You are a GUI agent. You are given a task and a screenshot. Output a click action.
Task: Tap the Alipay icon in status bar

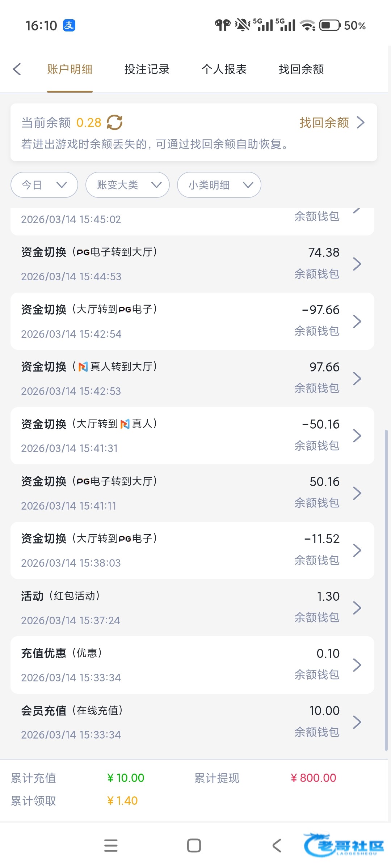(x=69, y=25)
